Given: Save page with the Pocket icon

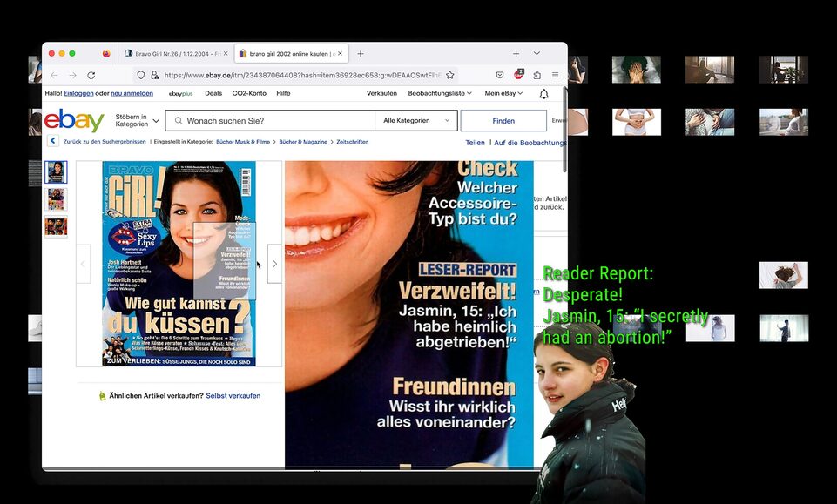Looking at the screenshot, I should click(500, 75).
